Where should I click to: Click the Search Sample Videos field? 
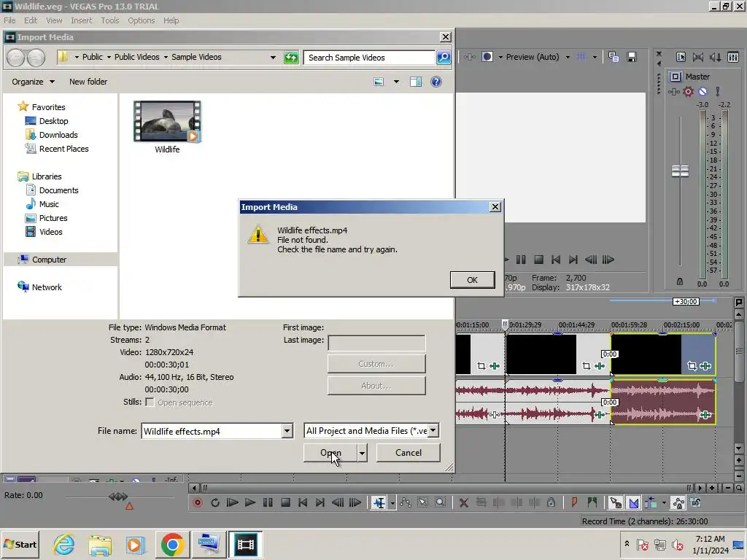pyautogui.click(x=369, y=58)
